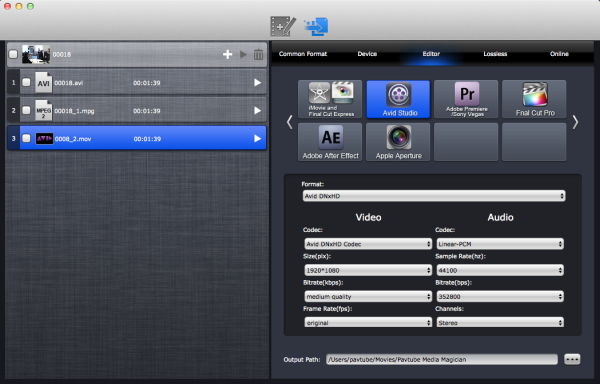Pick the Apple Aperture preset icon
The image size is (600, 384).
coord(398,142)
